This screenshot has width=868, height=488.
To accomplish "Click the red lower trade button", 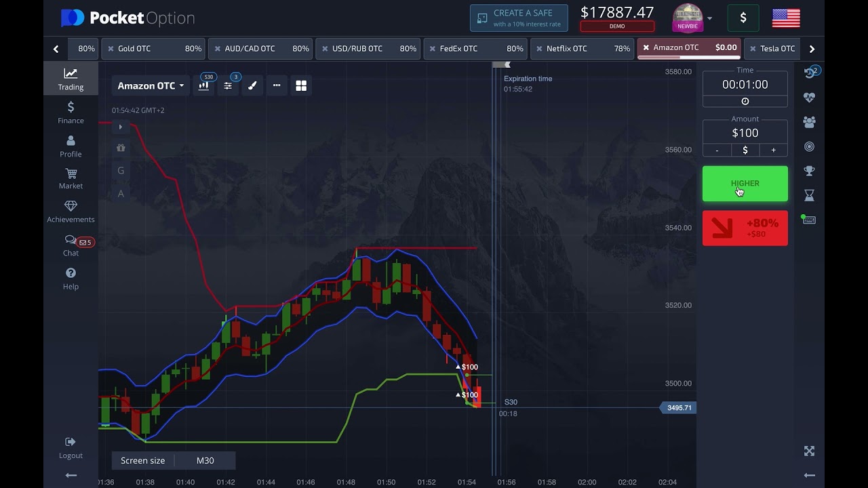I will [x=745, y=228].
